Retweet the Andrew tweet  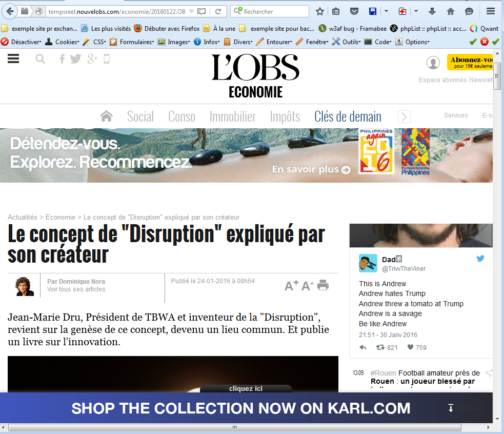380,347
